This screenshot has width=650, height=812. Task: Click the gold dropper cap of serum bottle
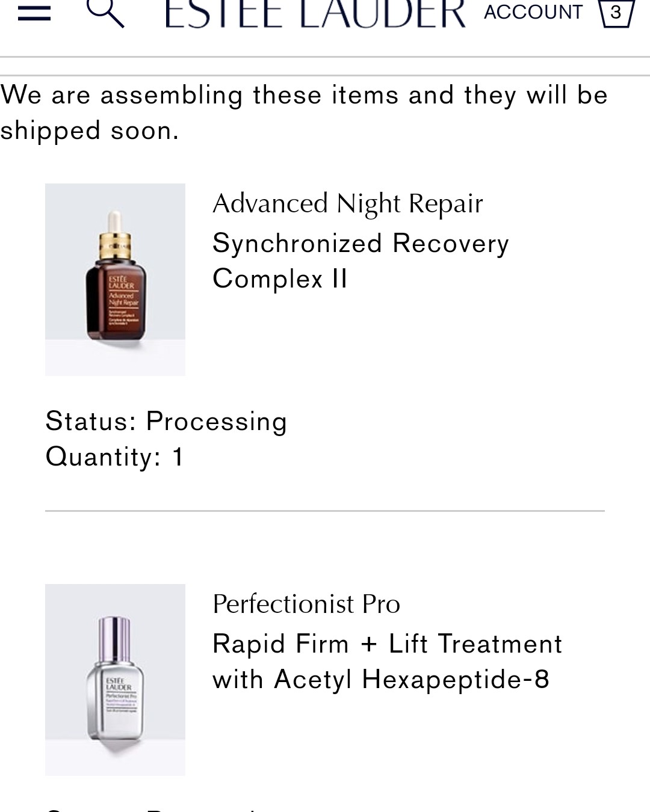pos(114,246)
